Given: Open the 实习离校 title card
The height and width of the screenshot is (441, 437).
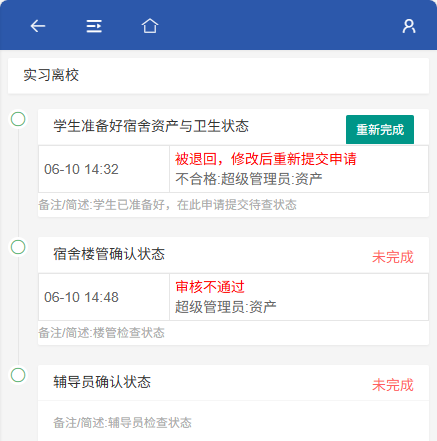Looking at the screenshot, I should point(218,76).
